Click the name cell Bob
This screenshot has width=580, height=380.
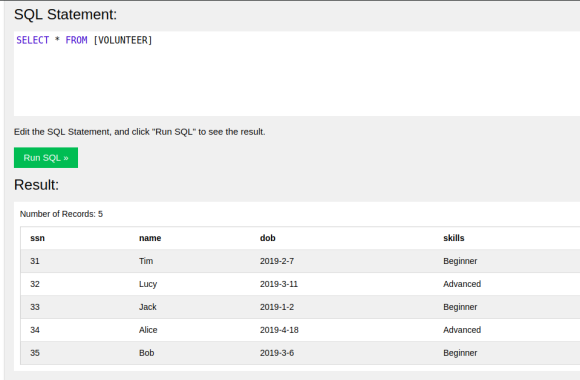(x=146, y=353)
